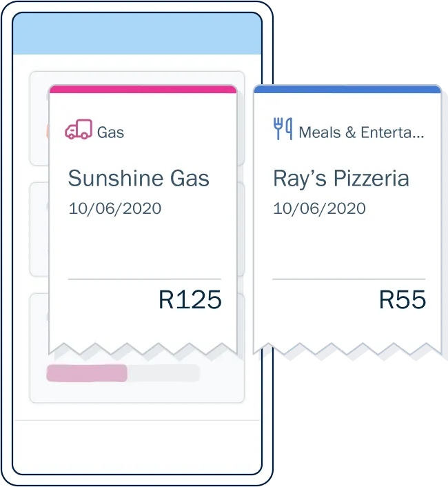Click the pink filled part of the progress bar
This screenshot has width=448, height=487.
pos(87,373)
